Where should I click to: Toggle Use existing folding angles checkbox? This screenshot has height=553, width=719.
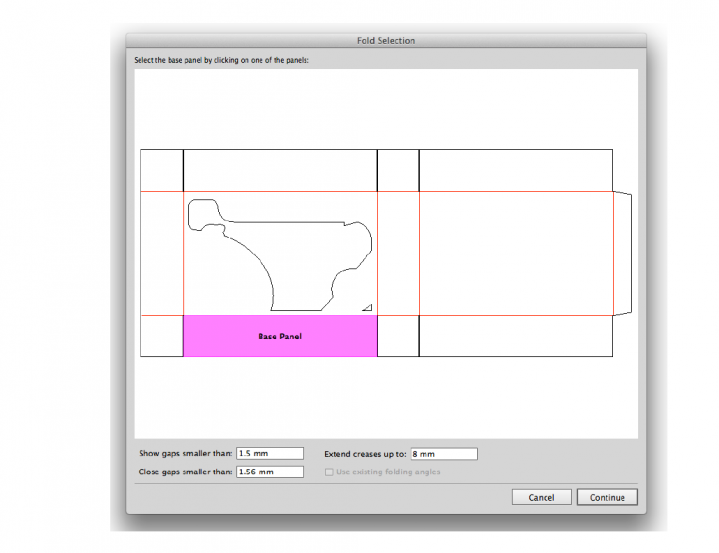pos(329,472)
